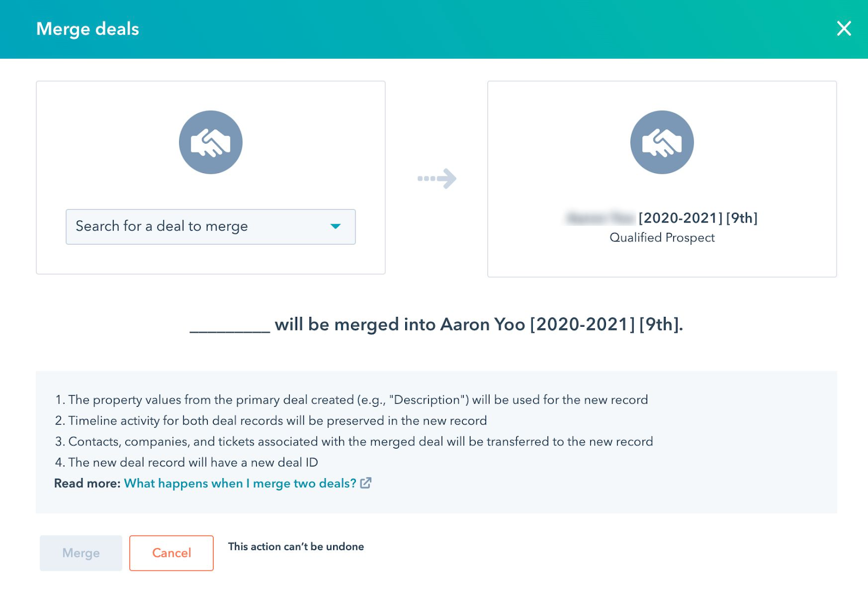The width and height of the screenshot is (868, 591).
Task: Cancel the deal merge
Action: [x=171, y=553]
